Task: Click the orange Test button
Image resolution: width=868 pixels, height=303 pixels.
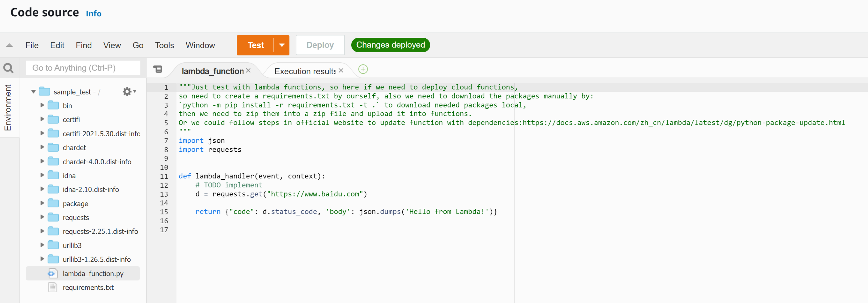Action: pos(255,45)
